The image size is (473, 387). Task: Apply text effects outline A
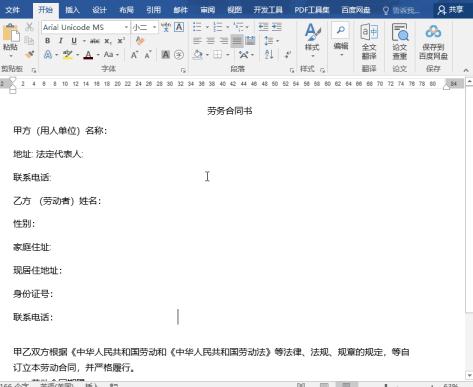(x=48, y=54)
